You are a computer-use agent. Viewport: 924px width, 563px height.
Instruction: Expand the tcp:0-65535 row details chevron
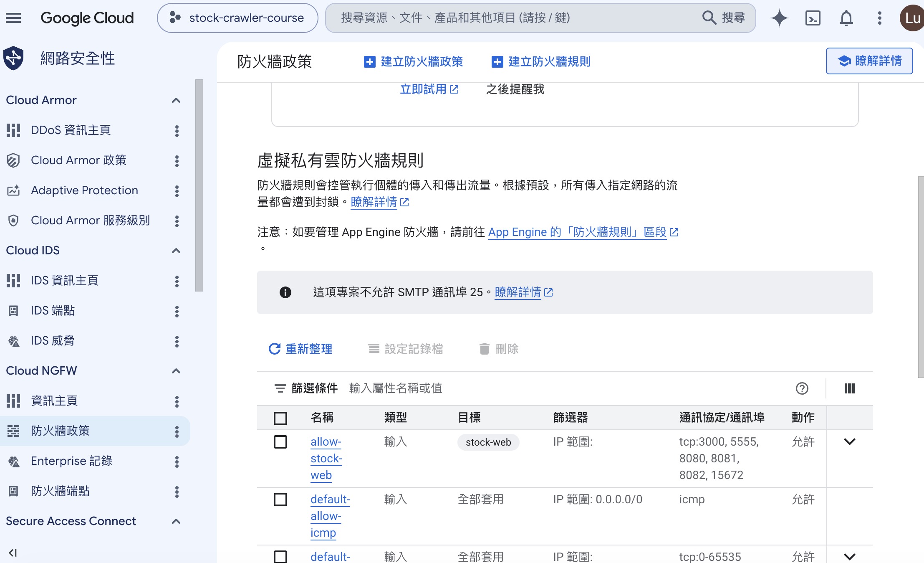tap(850, 556)
